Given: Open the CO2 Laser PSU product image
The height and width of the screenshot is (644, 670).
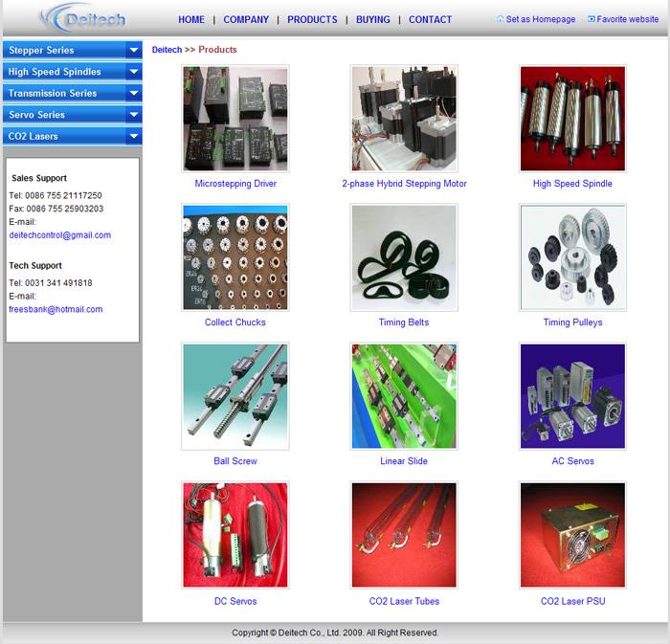Looking at the screenshot, I should pyautogui.click(x=572, y=535).
